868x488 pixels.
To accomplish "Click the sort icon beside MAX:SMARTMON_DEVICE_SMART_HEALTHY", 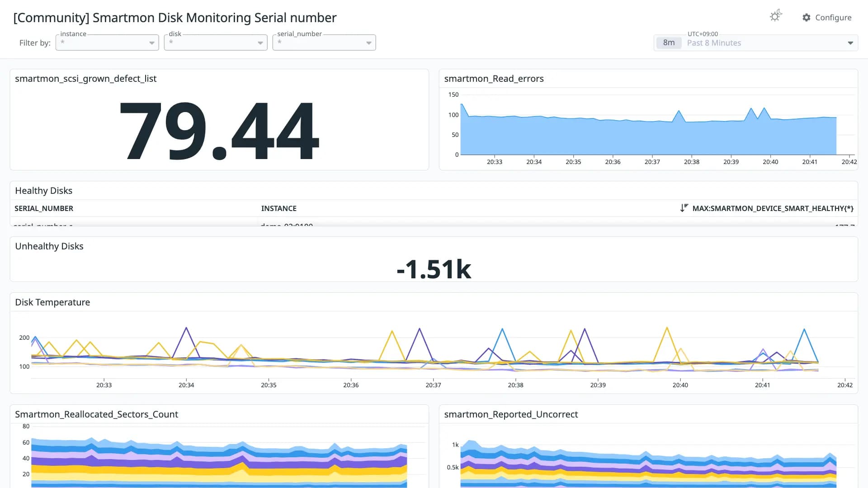I will pyautogui.click(x=684, y=208).
